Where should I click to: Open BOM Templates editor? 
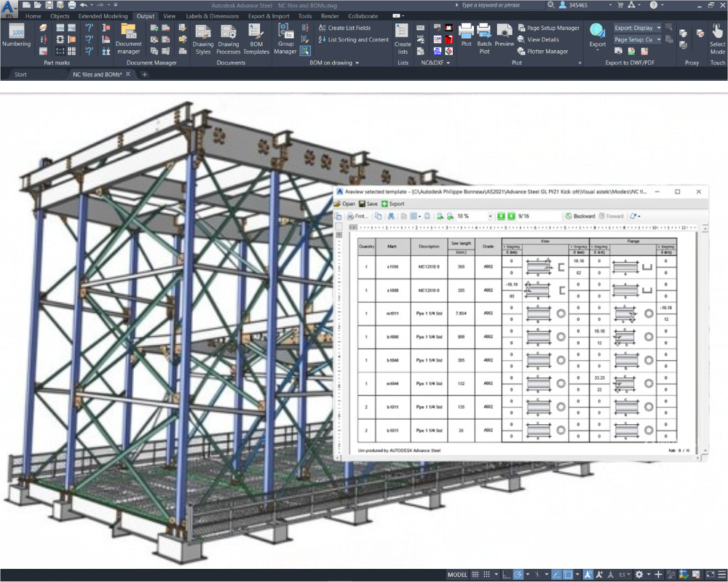256,39
